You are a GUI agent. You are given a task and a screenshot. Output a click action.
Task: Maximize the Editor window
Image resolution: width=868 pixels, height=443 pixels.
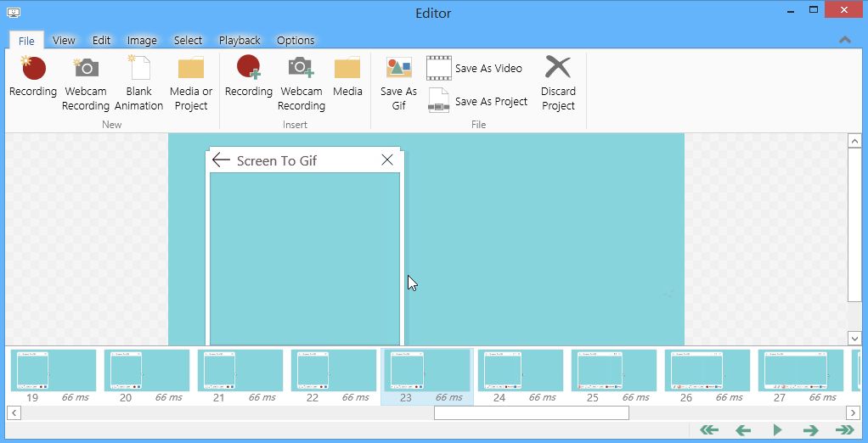[813, 9]
